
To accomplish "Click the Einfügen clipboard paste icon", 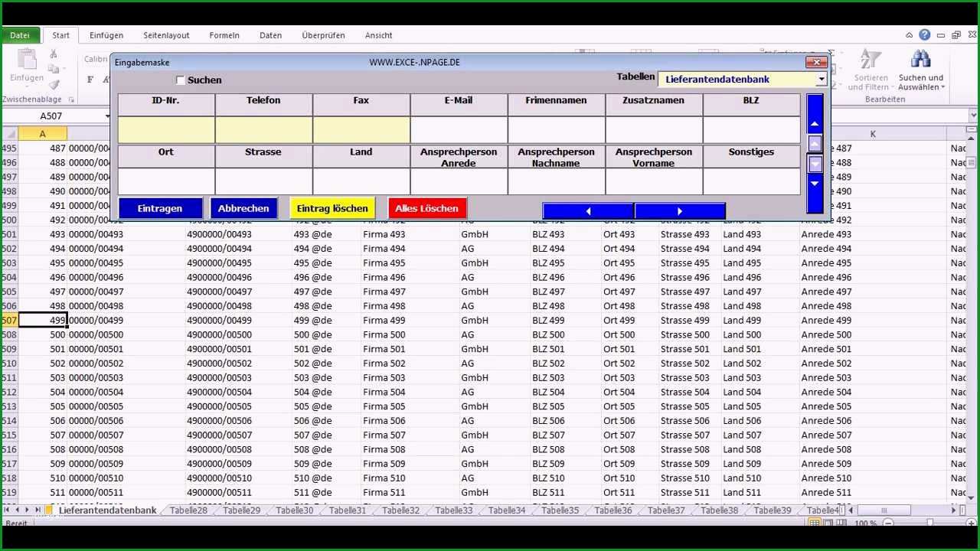I will [26, 60].
